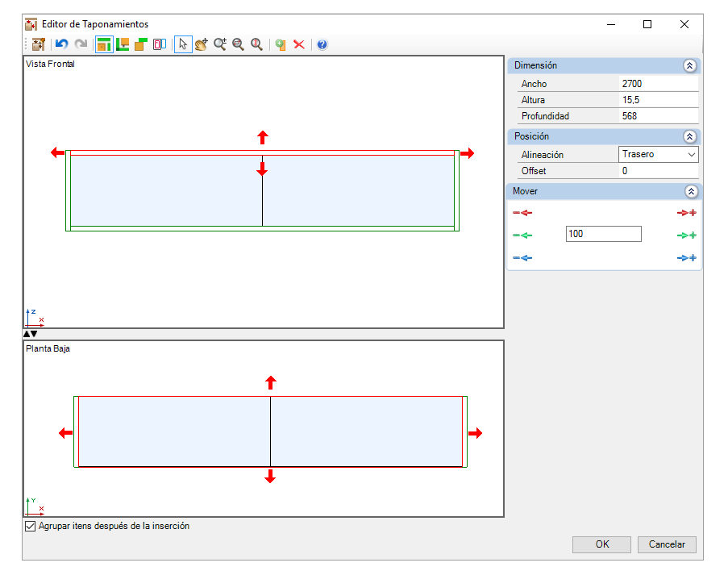Click the Cancelar button
This screenshot has height=571, width=728.
[667, 544]
